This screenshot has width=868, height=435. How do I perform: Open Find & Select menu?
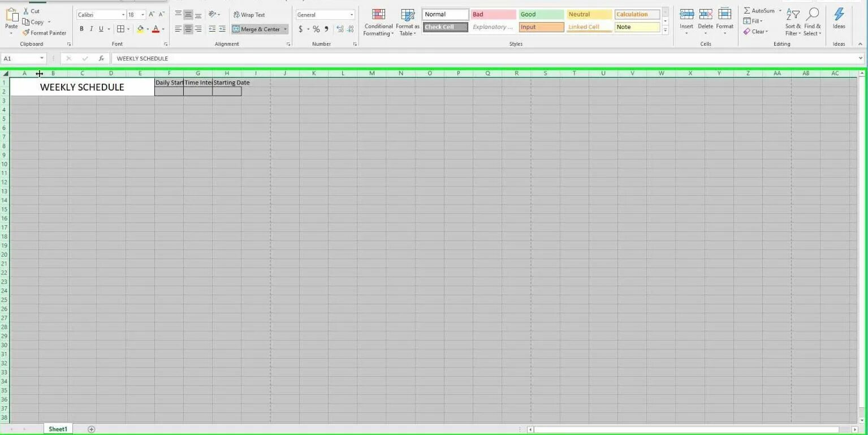click(812, 23)
